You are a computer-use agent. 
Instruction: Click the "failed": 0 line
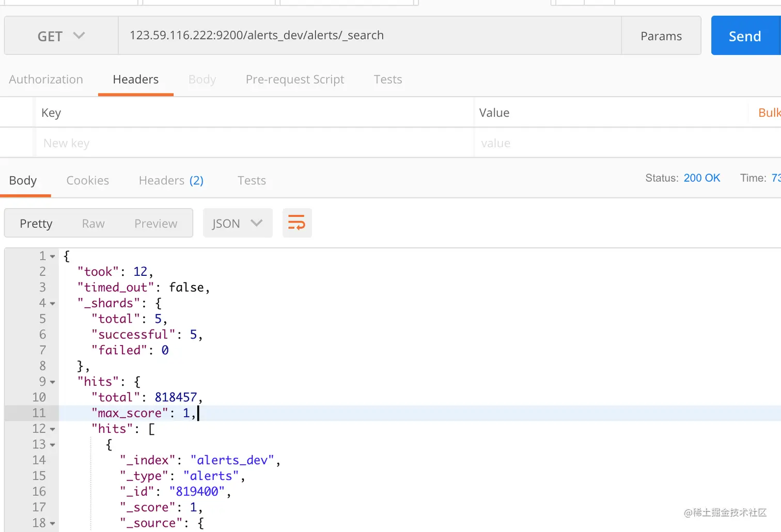click(x=130, y=350)
